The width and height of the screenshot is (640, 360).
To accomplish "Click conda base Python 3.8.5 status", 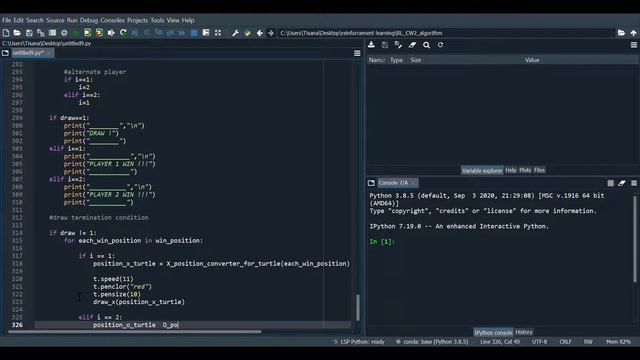I will point(432,342).
